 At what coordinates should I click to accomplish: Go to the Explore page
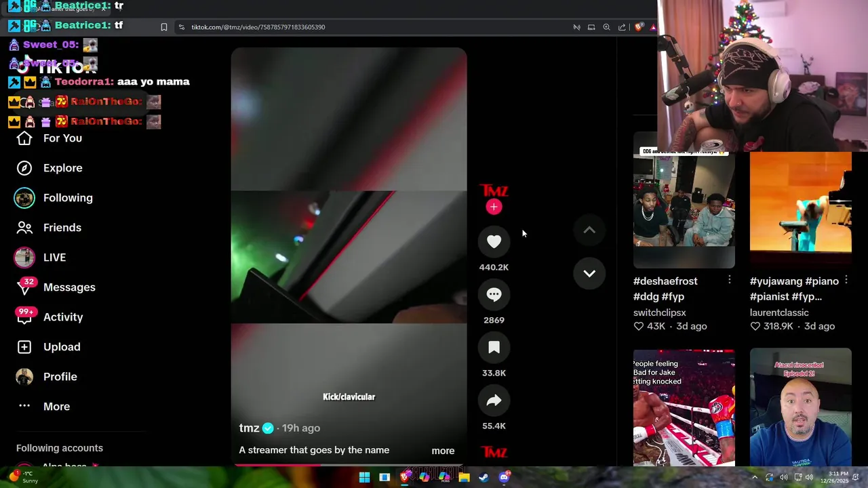click(63, 168)
